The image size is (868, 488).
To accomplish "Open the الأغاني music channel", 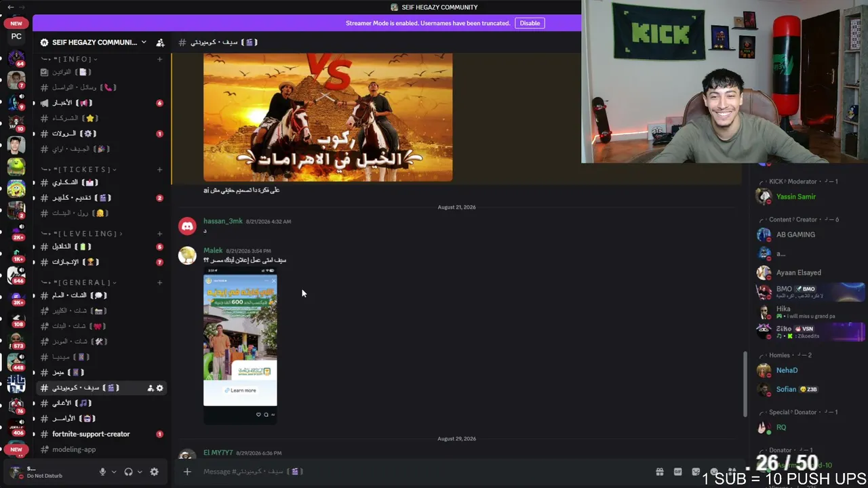I will [x=102, y=403].
